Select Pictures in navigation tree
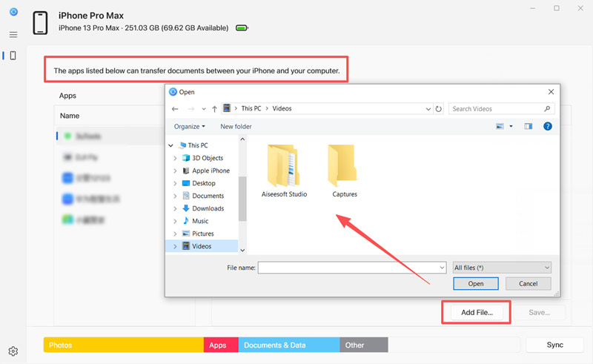This screenshot has height=364, width=593. point(202,234)
